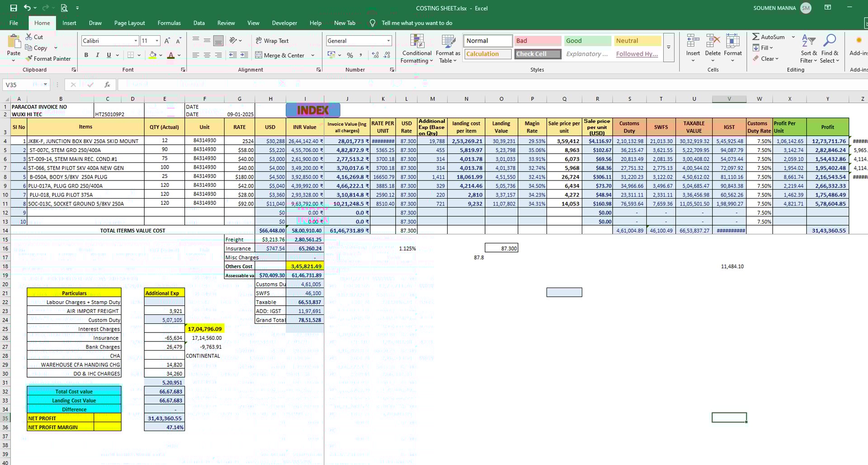Screen dimensions: 868x465
Task: Toggle Italic formatting
Action: point(97,55)
